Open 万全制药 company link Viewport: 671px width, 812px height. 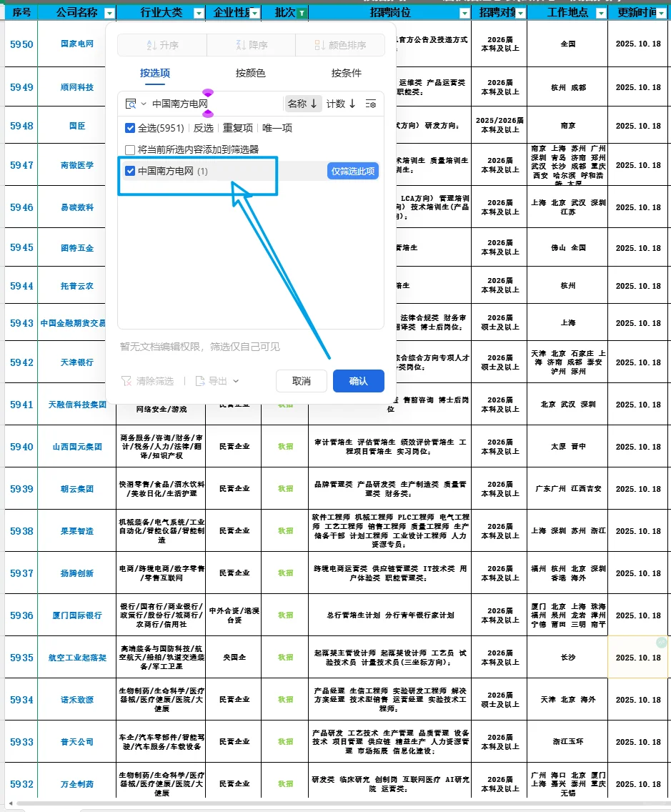[x=77, y=784]
